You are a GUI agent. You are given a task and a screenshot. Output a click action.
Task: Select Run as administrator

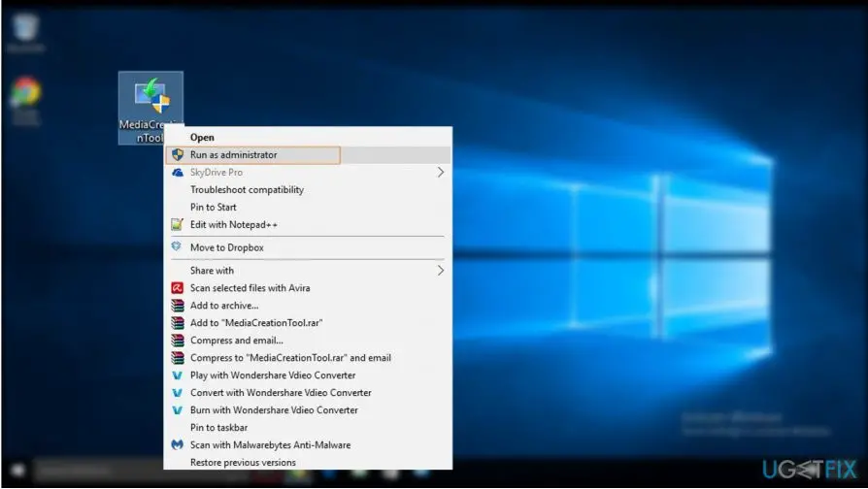tap(308, 155)
